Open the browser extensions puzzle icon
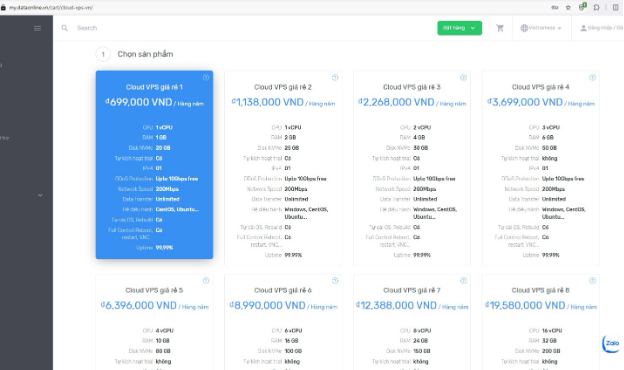Viewport: 624px width, 370px height. click(x=596, y=8)
